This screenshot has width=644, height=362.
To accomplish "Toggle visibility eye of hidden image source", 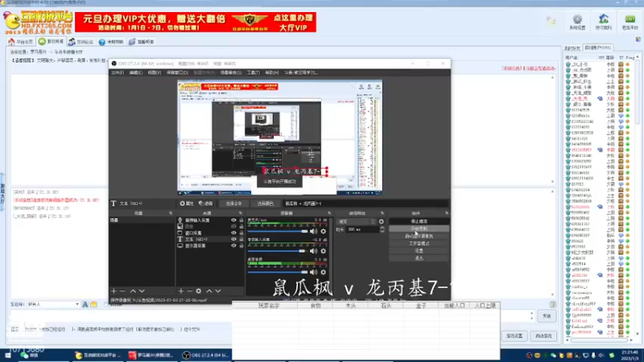I will pos(233,227).
